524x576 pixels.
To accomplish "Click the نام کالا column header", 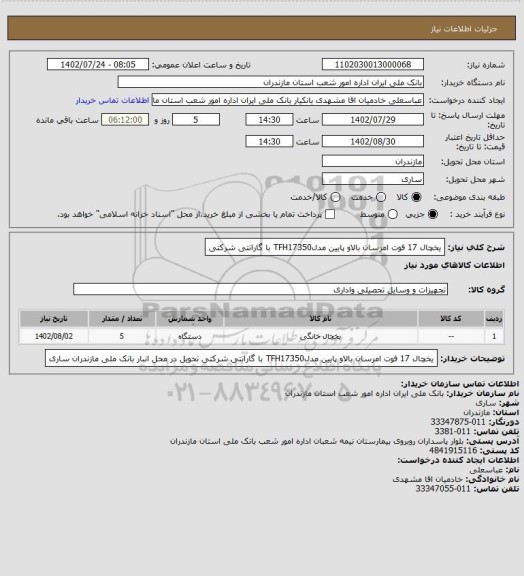I will (320, 318).
